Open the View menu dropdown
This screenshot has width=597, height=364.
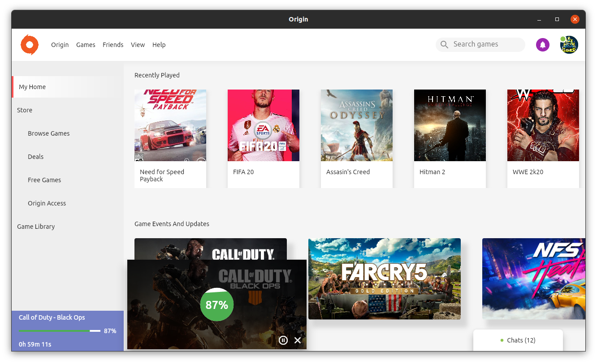(138, 44)
